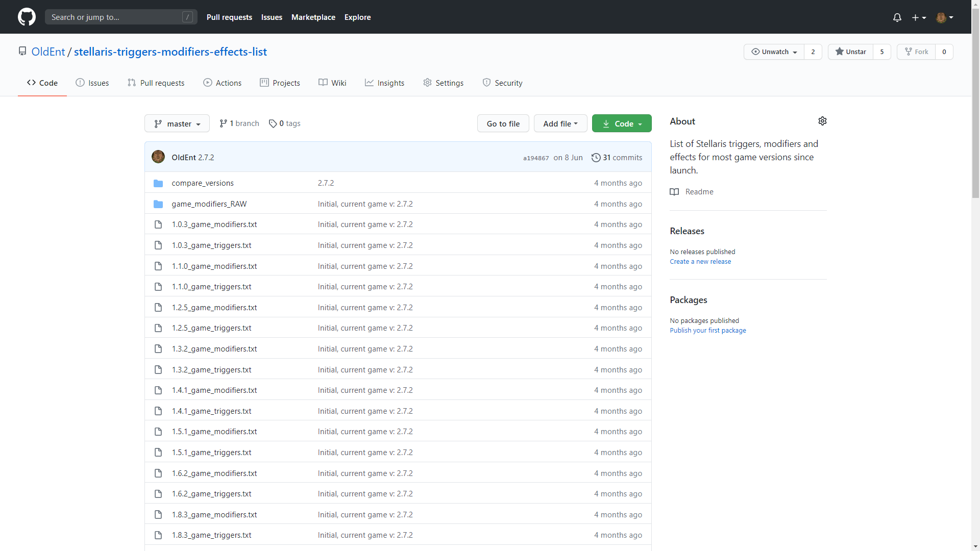Click Create a new release link
Screen dimensions: 980x551
coord(700,262)
